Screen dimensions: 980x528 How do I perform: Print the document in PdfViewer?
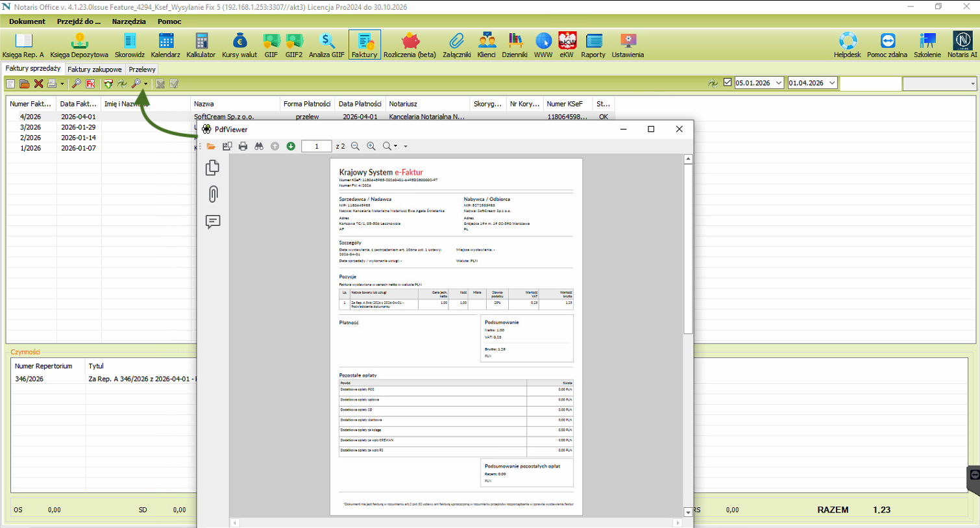coord(243,147)
